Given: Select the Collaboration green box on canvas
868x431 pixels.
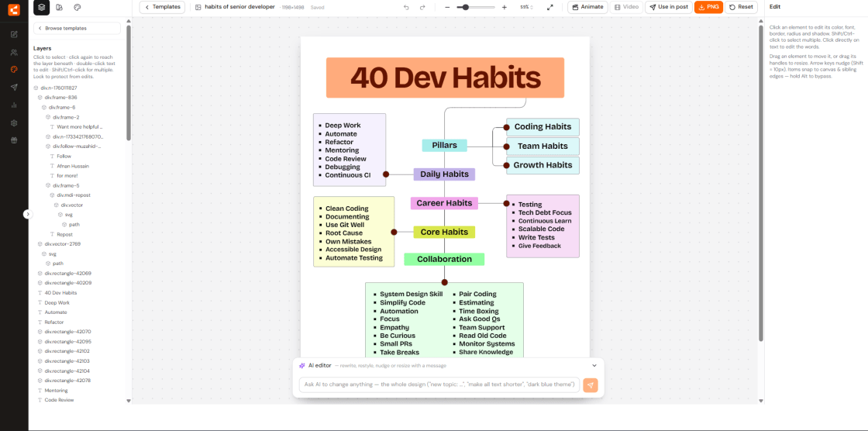Looking at the screenshot, I should (x=444, y=259).
